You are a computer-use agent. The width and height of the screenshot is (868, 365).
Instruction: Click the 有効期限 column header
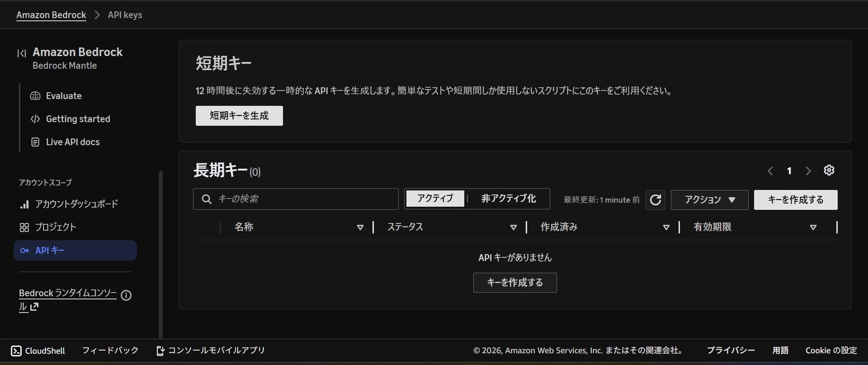coord(712,227)
